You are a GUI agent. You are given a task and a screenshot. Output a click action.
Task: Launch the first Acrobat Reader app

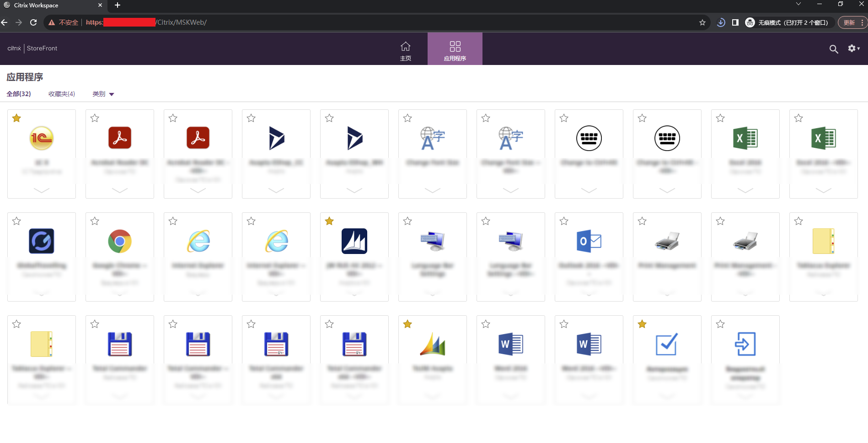tap(120, 138)
